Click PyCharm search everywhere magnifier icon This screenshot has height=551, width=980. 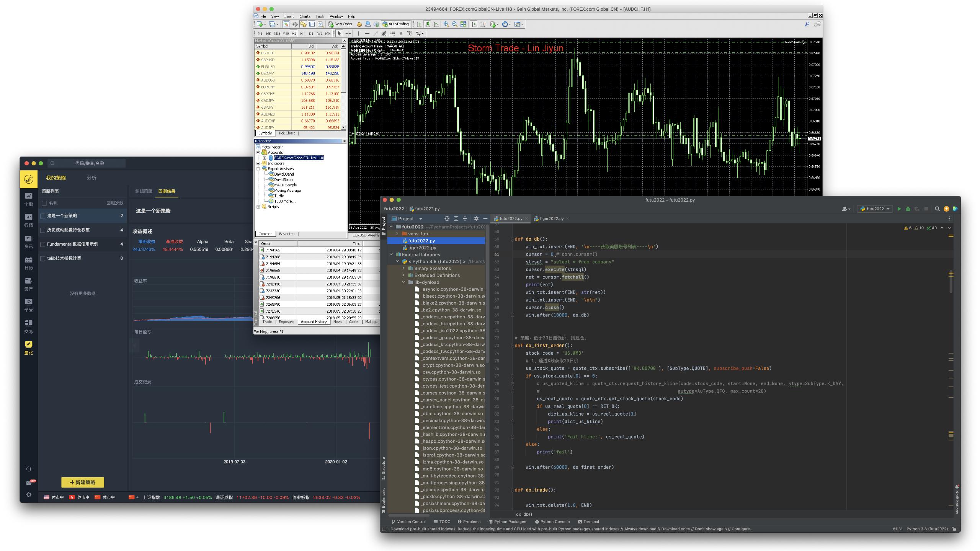(x=937, y=209)
